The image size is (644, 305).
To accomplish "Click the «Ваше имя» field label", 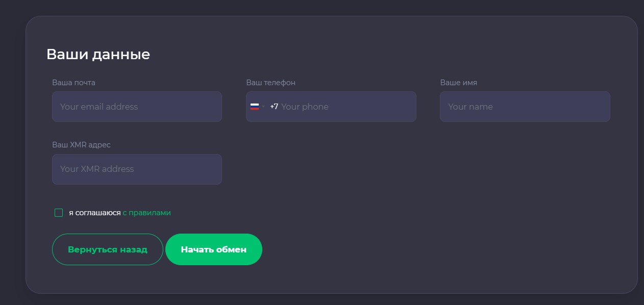I will pos(458,83).
